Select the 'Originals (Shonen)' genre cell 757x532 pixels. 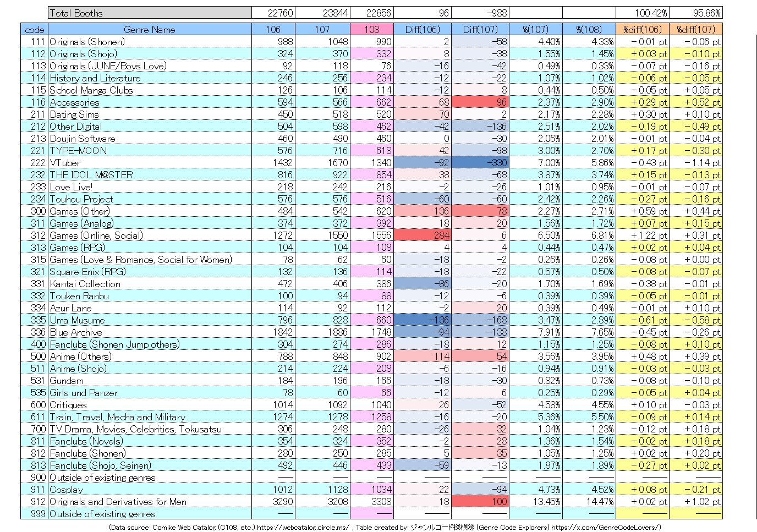tap(150, 42)
